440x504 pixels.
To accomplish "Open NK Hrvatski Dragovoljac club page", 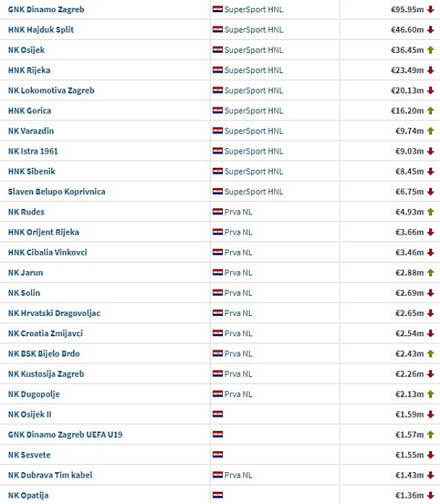I will 54,313.
